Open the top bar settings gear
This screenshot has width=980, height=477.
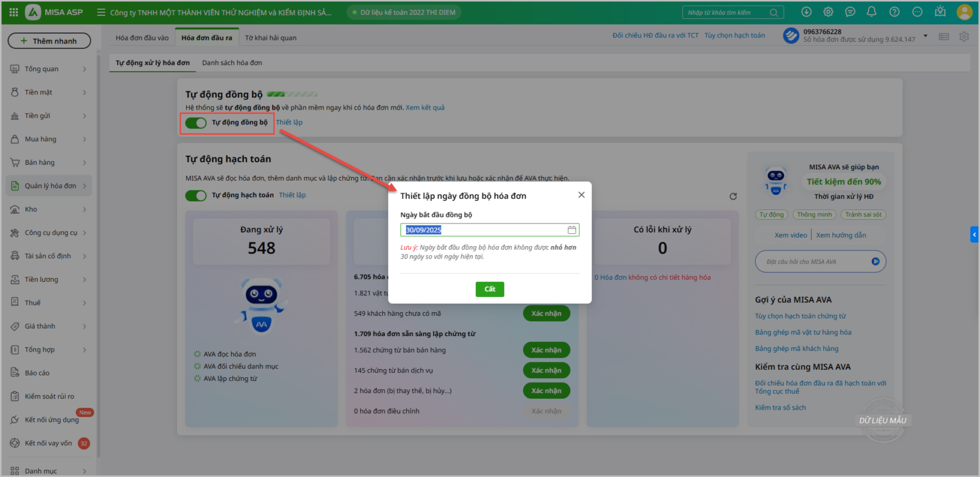click(828, 12)
